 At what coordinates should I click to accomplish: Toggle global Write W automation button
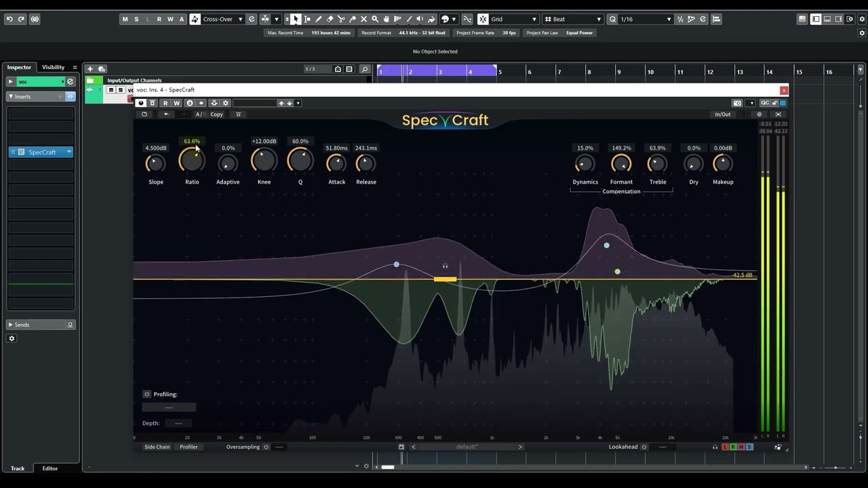[170, 19]
